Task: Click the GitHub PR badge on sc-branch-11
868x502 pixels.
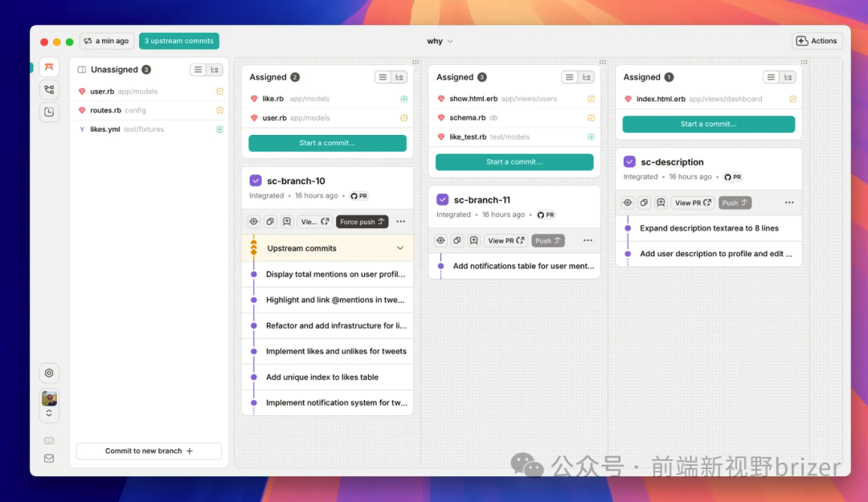Action: [546, 214]
